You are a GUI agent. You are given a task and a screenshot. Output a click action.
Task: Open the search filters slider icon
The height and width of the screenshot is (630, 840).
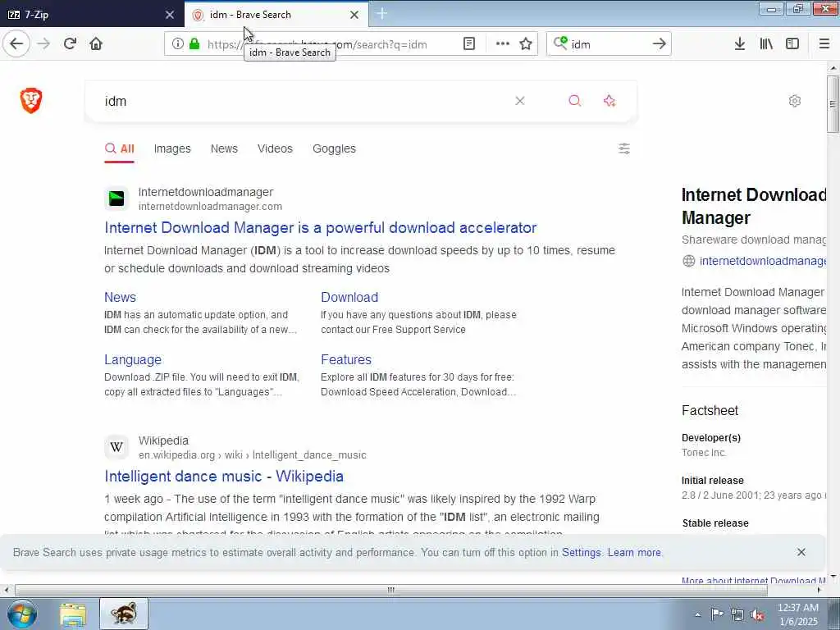[x=624, y=148]
